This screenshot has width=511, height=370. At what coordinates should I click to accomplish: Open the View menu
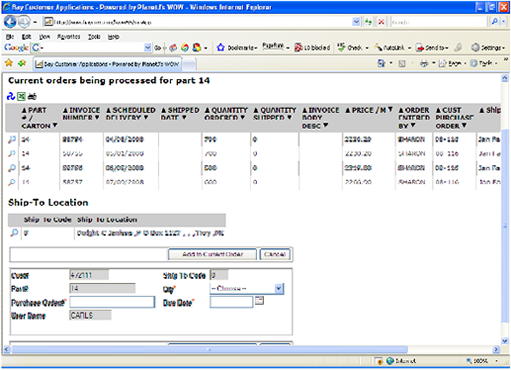tap(44, 37)
